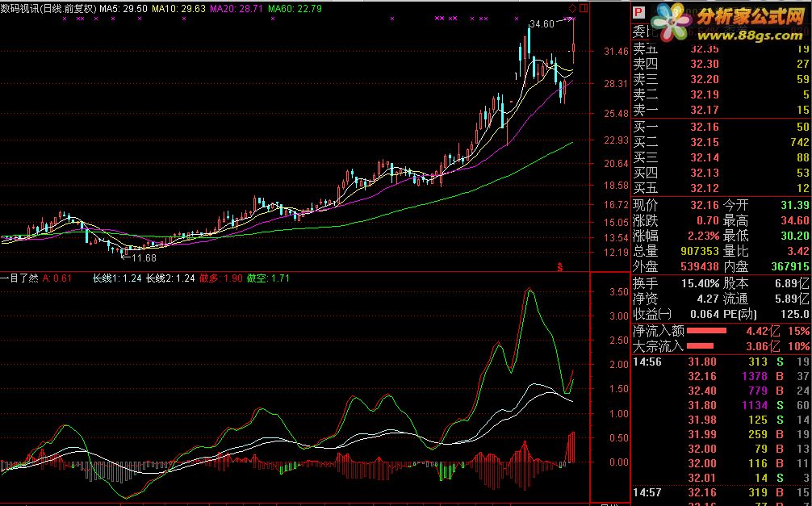Viewport: 812px width, 506px height.
Task: Click the 最高 value 34.60 in quote panel
Action: click(x=795, y=220)
